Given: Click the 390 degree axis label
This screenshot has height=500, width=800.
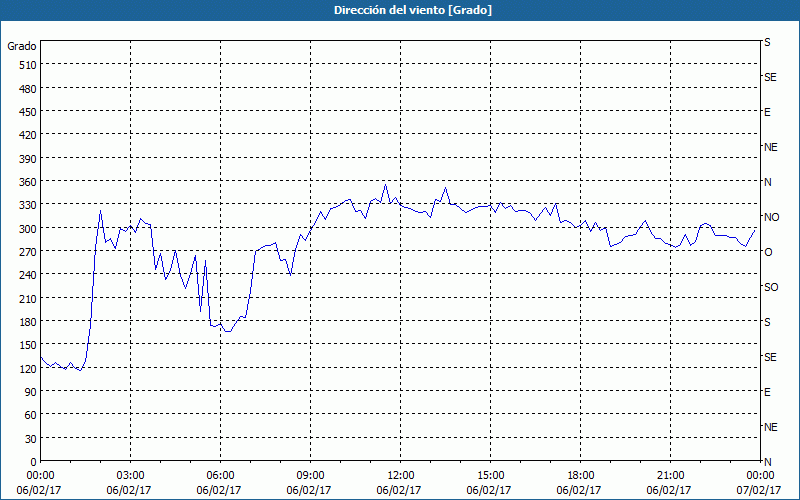Looking at the screenshot, I should 28,159.
